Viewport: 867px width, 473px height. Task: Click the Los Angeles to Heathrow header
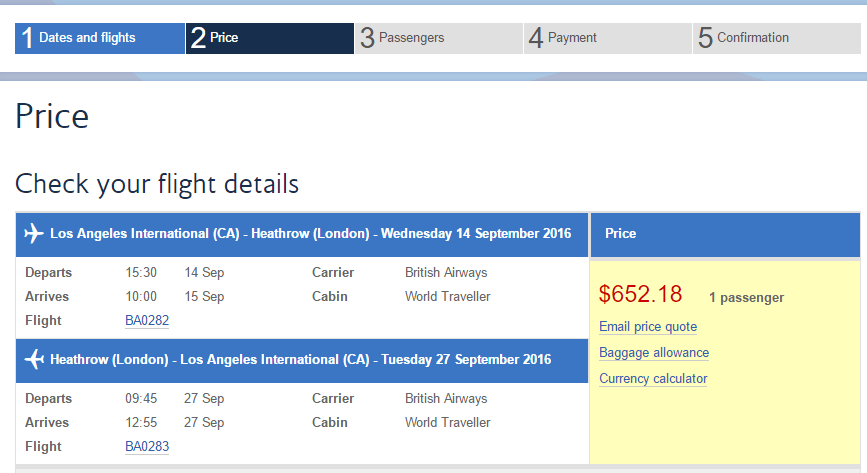tap(310, 234)
